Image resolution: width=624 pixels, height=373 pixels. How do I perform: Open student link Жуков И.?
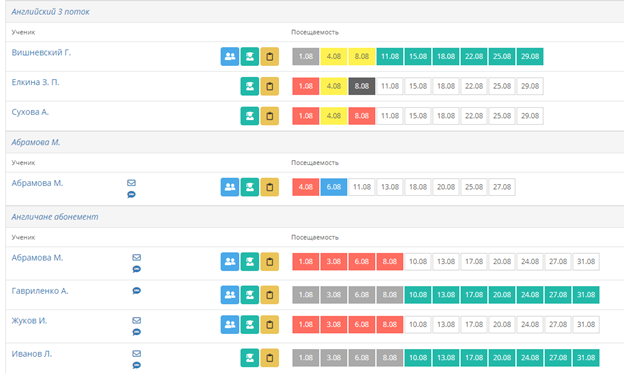click(29, 320)
